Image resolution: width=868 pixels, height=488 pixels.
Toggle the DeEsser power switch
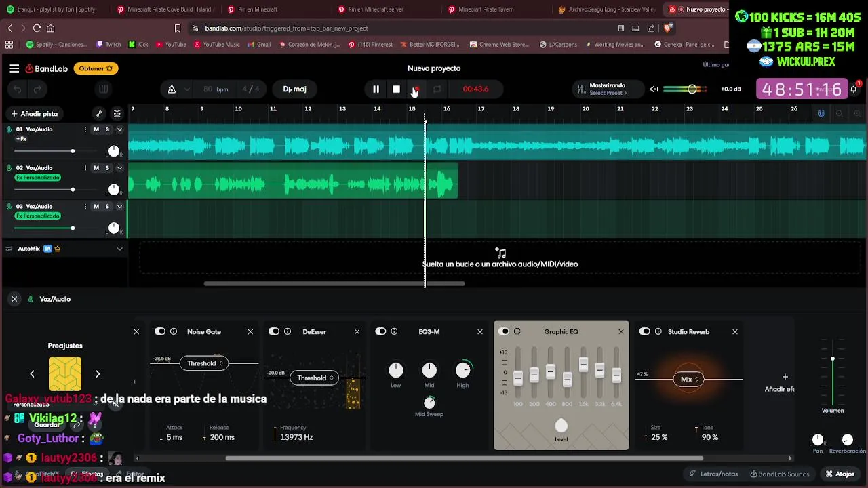[274, 331]
